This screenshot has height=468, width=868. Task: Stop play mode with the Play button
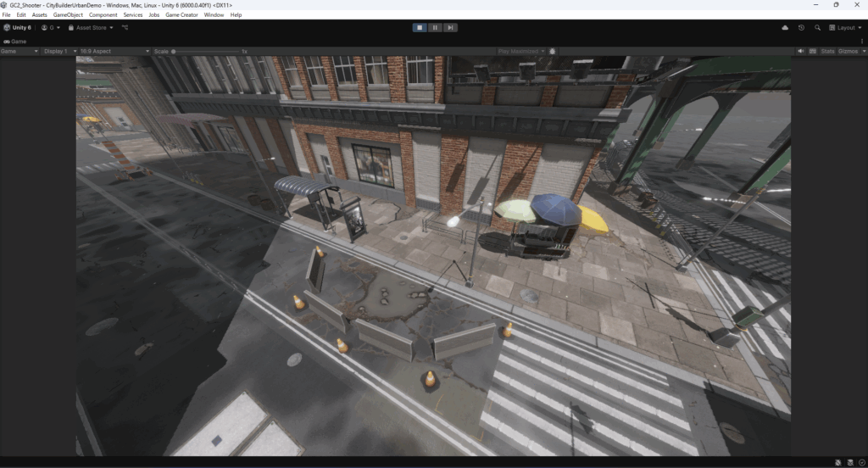click(x=420, y=27)
